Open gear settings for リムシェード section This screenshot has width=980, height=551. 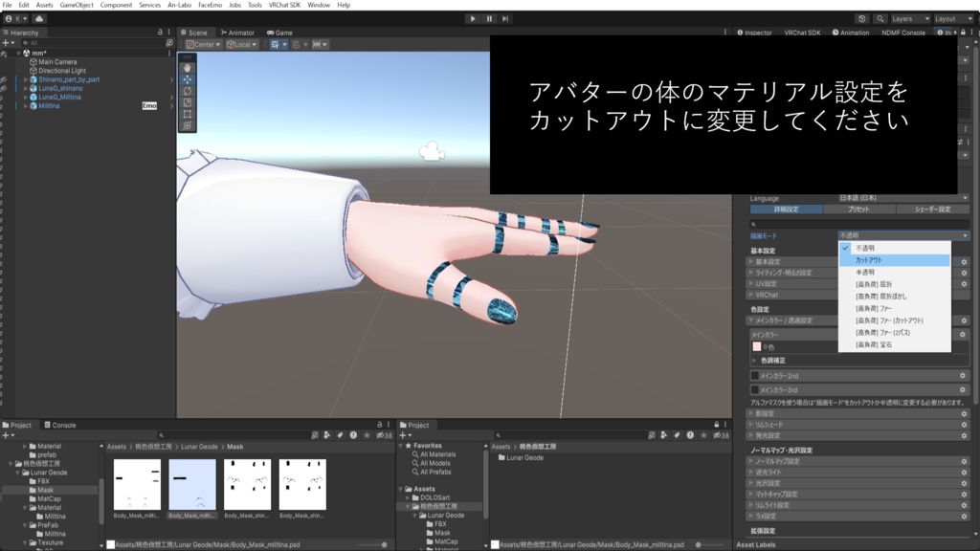pos(964,425)
